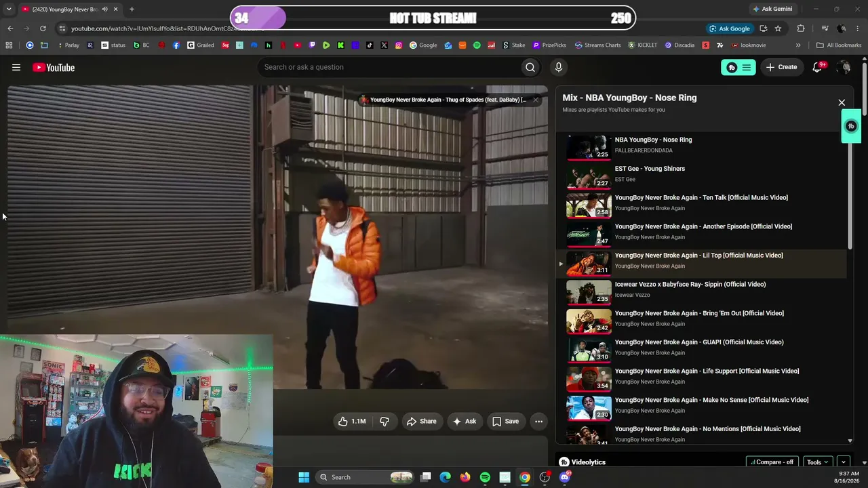Toggle Videolytics Compare off button

click(x=772, y=462)
